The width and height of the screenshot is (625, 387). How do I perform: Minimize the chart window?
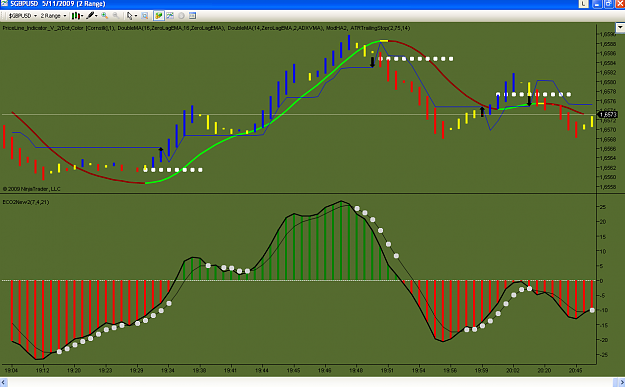(597, 4)
